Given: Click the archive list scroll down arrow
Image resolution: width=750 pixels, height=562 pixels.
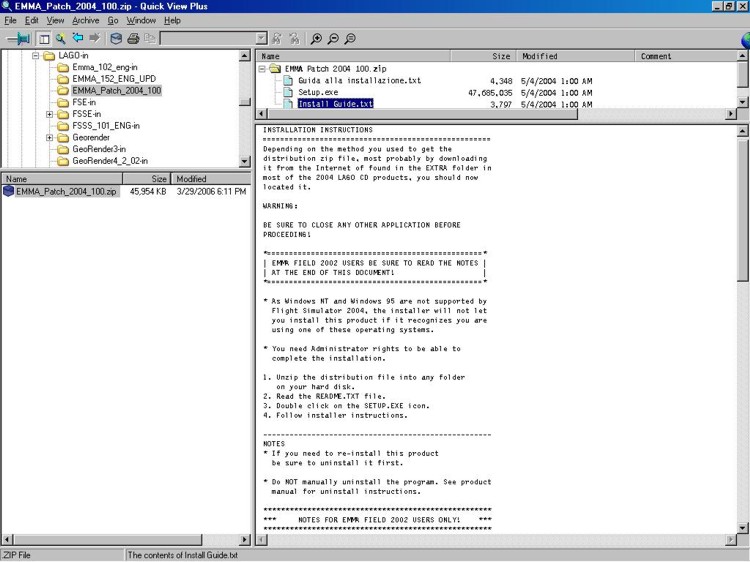Looking at the screenshot, I should [742, 102].
